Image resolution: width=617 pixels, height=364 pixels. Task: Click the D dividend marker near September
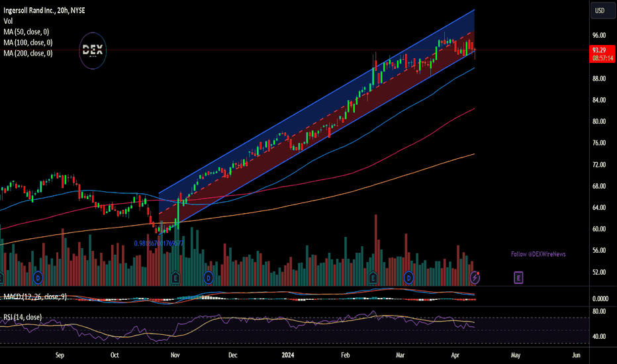38,278
